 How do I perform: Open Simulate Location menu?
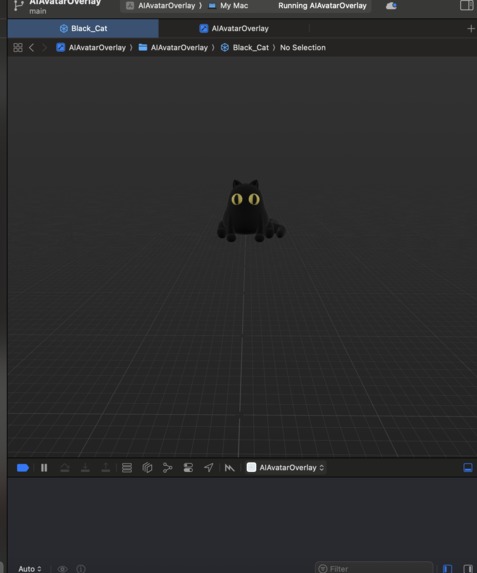click(x=208, y=468)
